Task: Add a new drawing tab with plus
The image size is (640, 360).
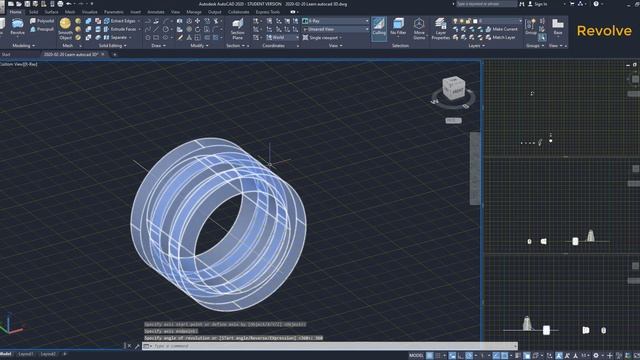Action: tap(114, 54)
